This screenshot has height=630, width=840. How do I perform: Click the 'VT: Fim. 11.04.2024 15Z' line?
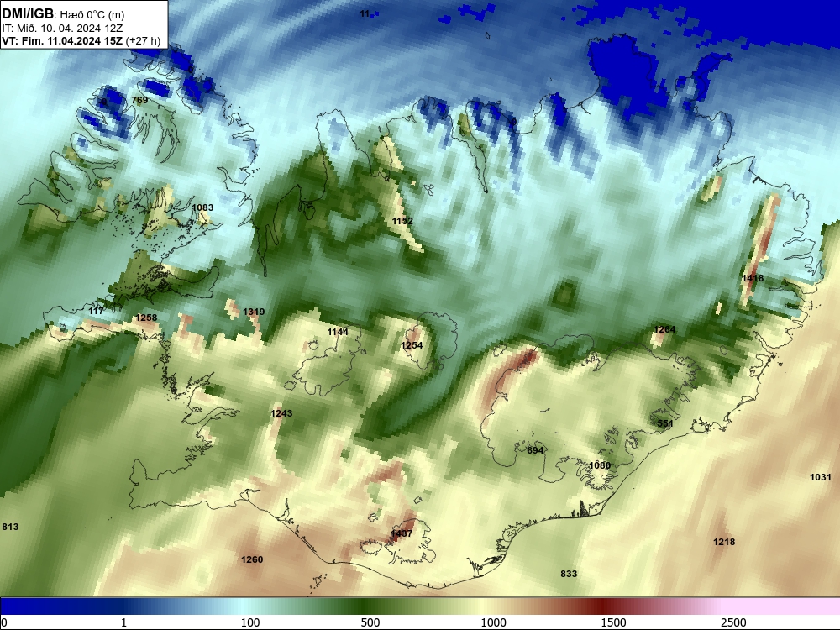[62, 41]
